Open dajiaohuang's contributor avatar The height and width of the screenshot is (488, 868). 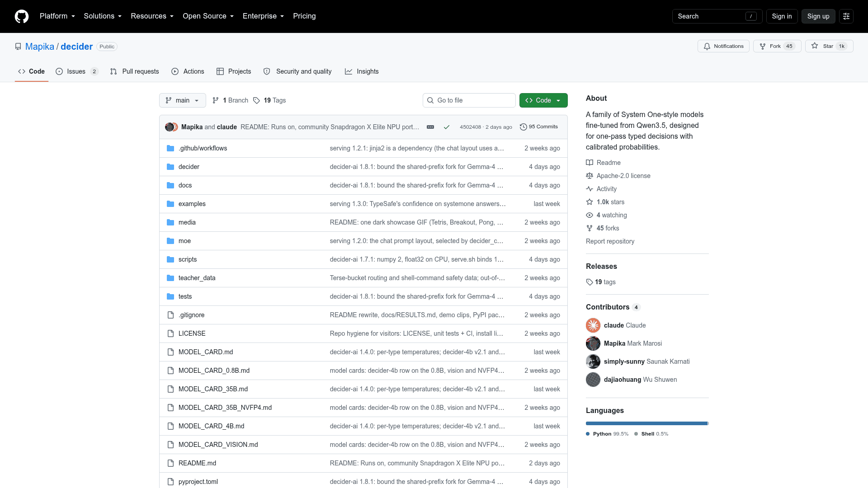click(x=593, y=380)
